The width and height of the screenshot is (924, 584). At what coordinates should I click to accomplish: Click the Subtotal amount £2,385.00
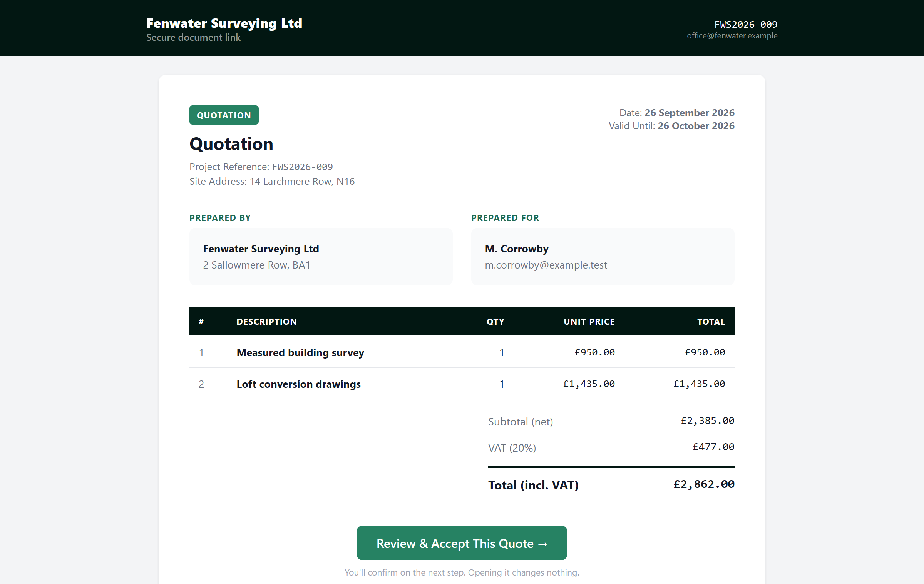(708, 420)
